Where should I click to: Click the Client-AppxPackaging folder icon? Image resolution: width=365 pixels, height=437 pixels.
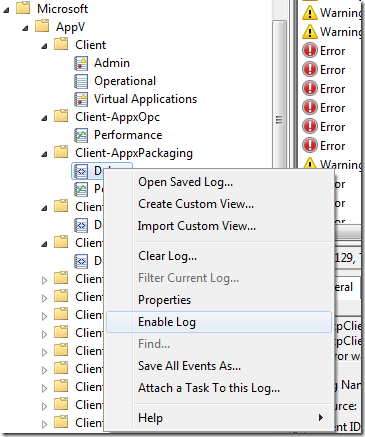(x=61, y=152)
